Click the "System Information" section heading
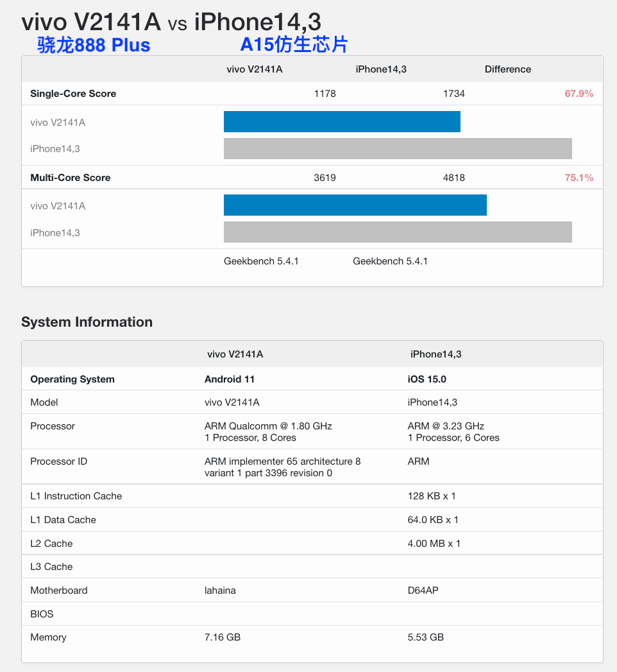Image resolution: width=617 pixels, height=672 pixels. (87, 322)
